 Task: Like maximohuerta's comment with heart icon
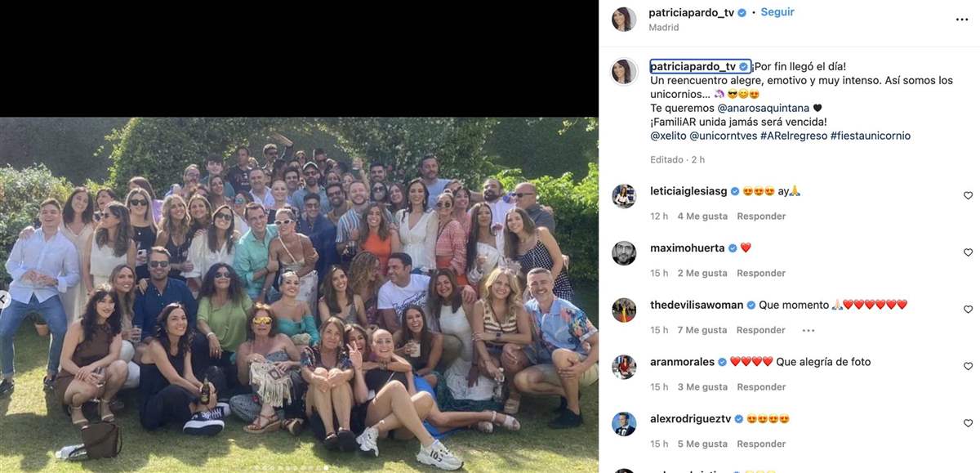tap(968, 252)
